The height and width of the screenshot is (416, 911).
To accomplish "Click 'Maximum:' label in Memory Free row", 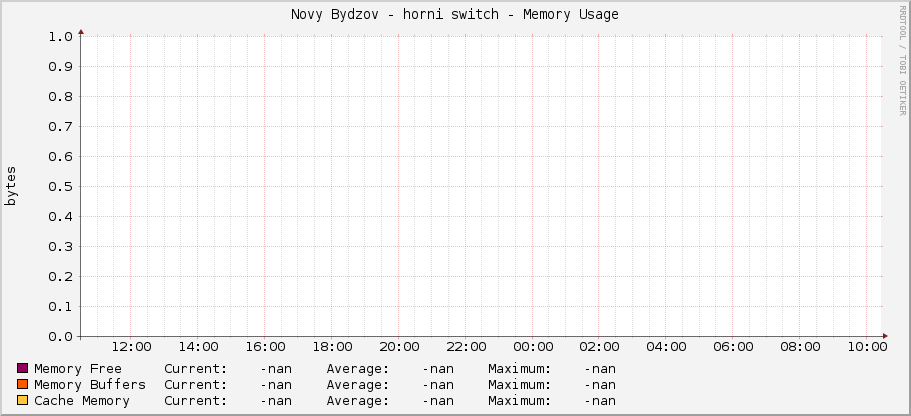I will point(519,369).
